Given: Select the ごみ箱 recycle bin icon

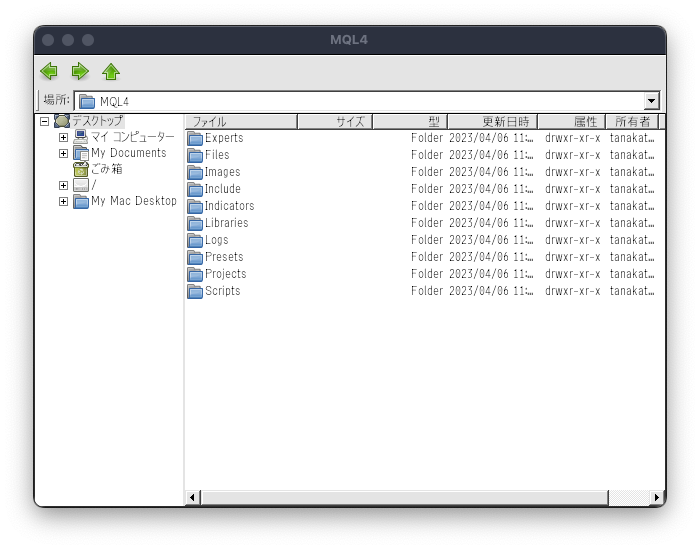Looking at the screenshot, I should (x=81, y=169).
